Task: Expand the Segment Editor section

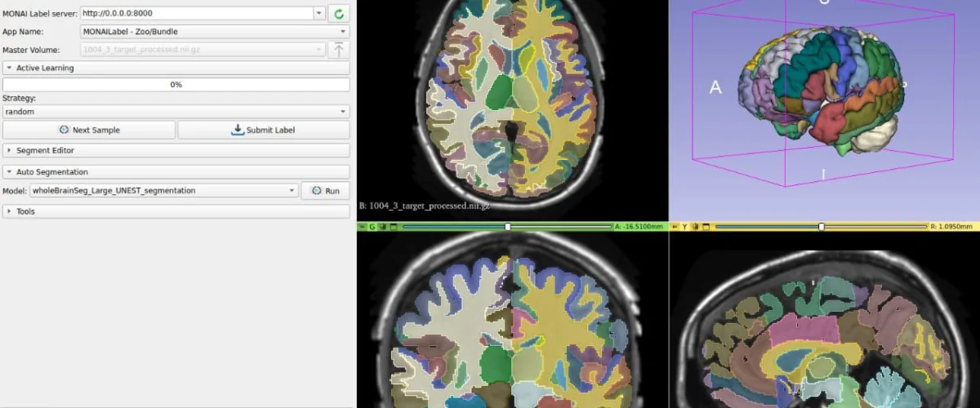Action: [x=176, y=150]
